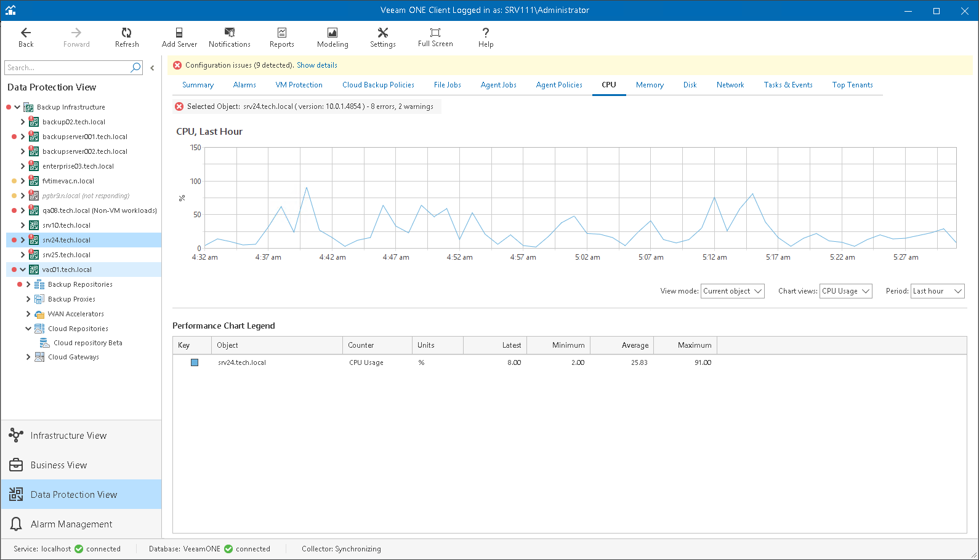Open the Cloud Backup Policies tab
Image resolution: width=979 pixels, height=560 pixels.
click(378, 85)
